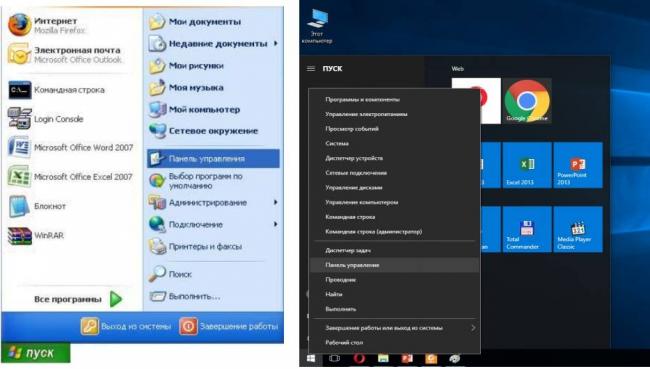
Task: Select highlighted Панель управления in XP menu
Action: pyautogui.click(x=213, y=158)
